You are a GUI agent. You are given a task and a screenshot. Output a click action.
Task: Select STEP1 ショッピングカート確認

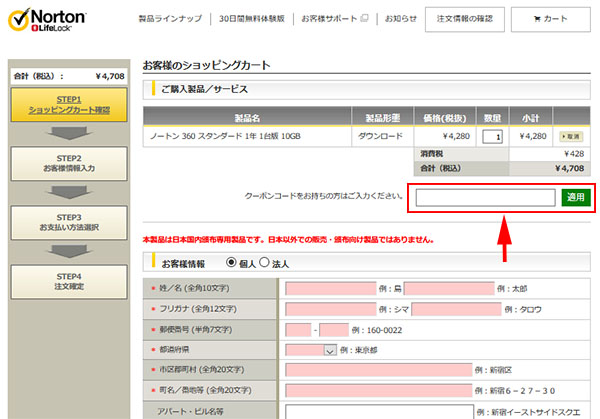coord(69,105)
